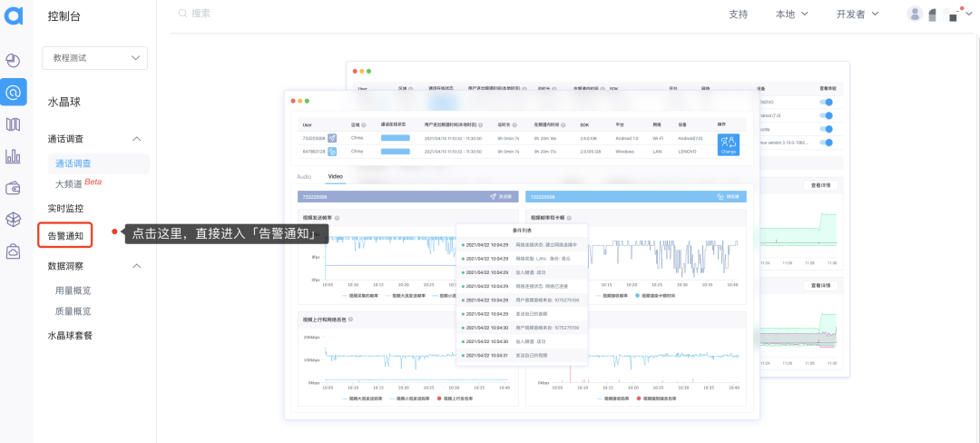
Task: Click the event row 发送自己的音频
Action: coord(522,314)
